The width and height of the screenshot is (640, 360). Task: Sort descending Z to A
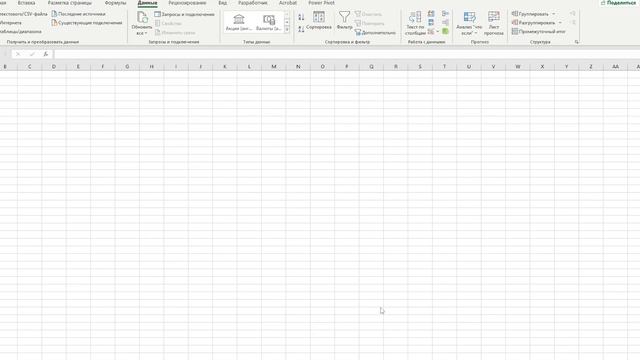[301, 29]
